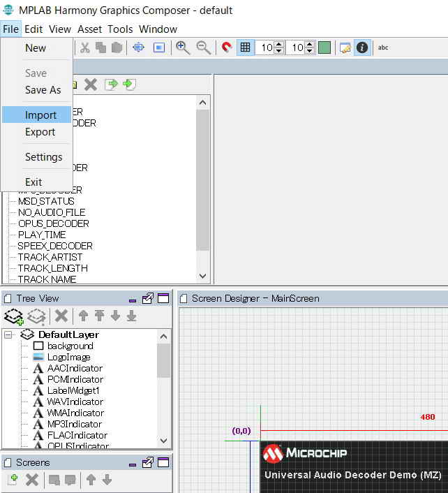Click the move-to-bottom arrow in Tree View toolbar
This screenshot has width=448, height=493.
131,316
